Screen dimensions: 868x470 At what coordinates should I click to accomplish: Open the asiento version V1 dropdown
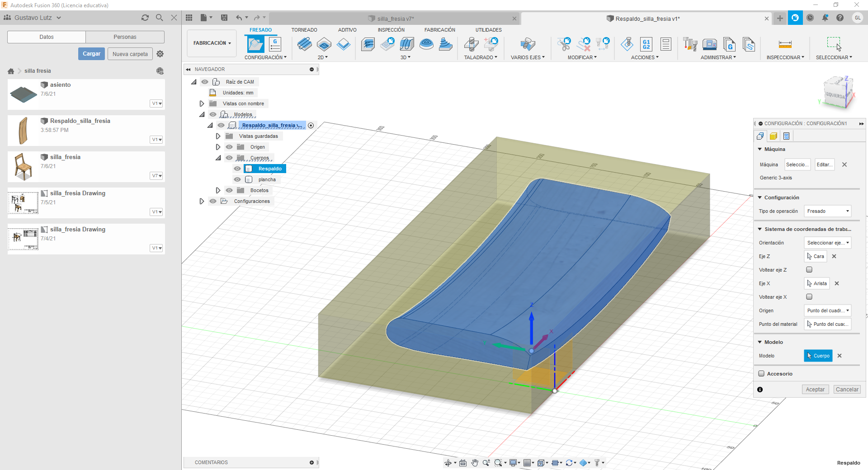pyautogui.click(x=156, y=103)
